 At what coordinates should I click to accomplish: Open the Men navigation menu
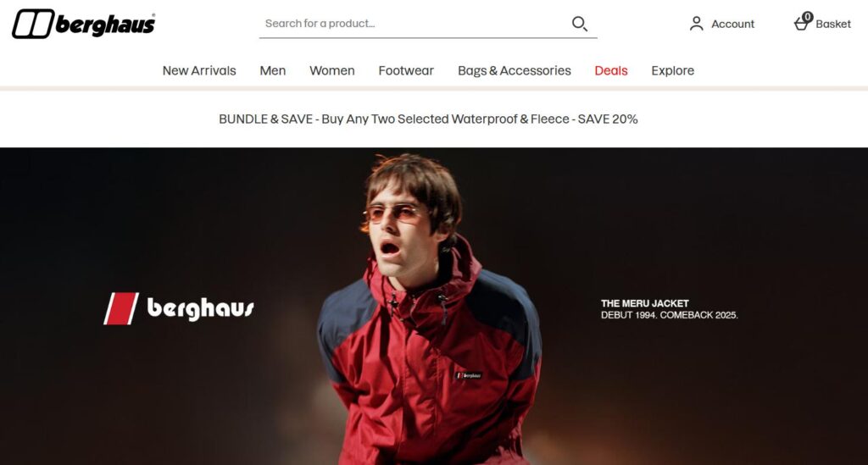click(273, 71)
